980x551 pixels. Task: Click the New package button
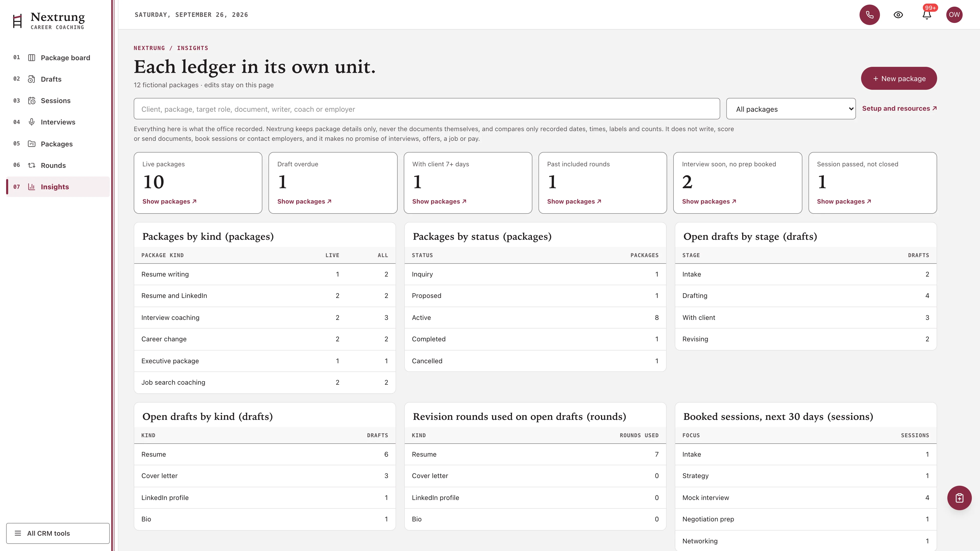pyautogui.click(x=899, y=79)
